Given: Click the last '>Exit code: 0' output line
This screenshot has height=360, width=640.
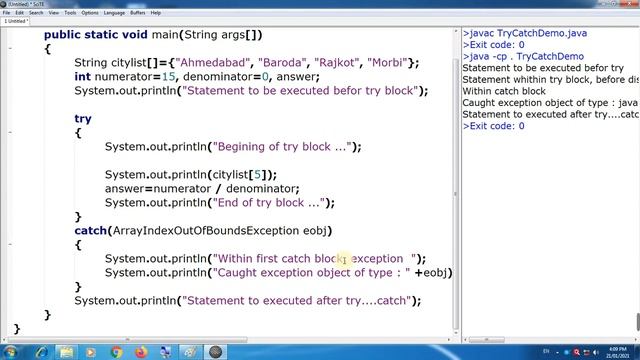Looking at the screenshot, I should pos(493,126).
